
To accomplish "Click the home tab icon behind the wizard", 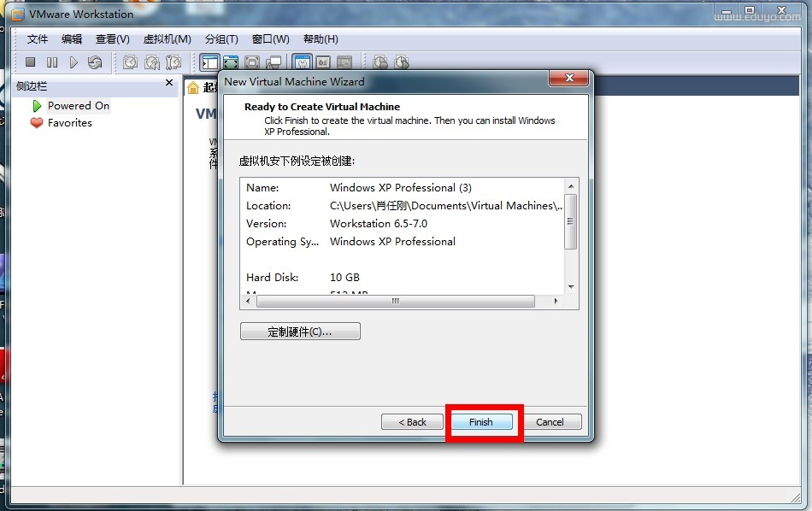I will [193, 88].
